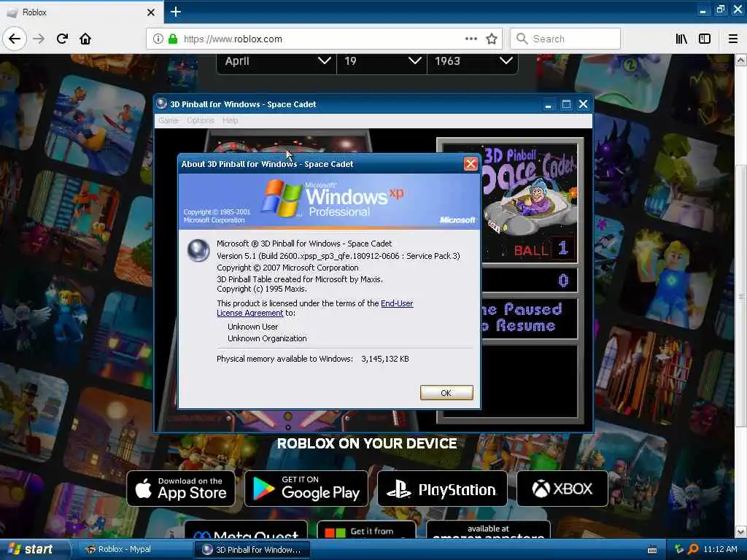Click the page scrollbar up arrow
The image size is (747, 560).
click(741, 60)
